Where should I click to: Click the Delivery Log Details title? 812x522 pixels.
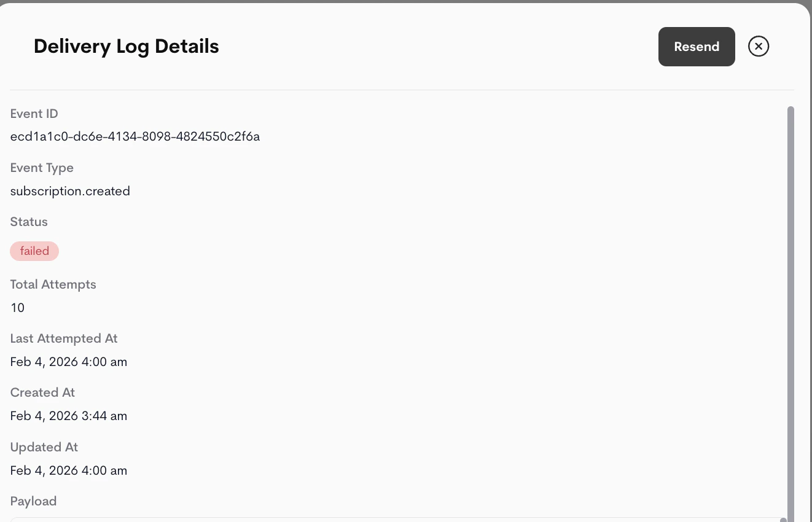(126, 46)
